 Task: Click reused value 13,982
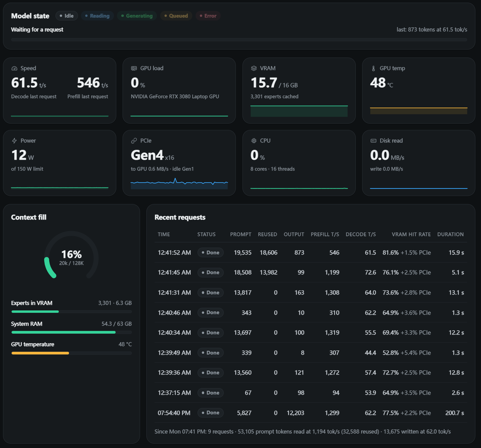point(268,272)
